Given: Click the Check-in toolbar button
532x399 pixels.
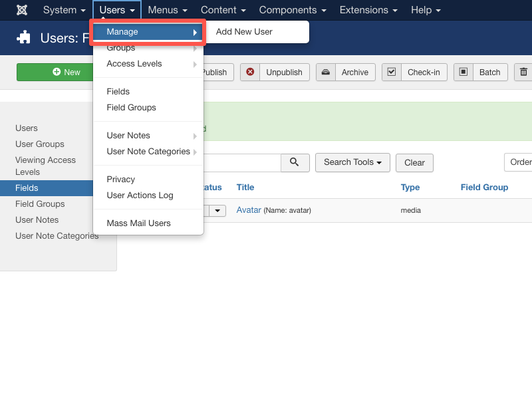Looking at the screenshot, I should [414, 72].
